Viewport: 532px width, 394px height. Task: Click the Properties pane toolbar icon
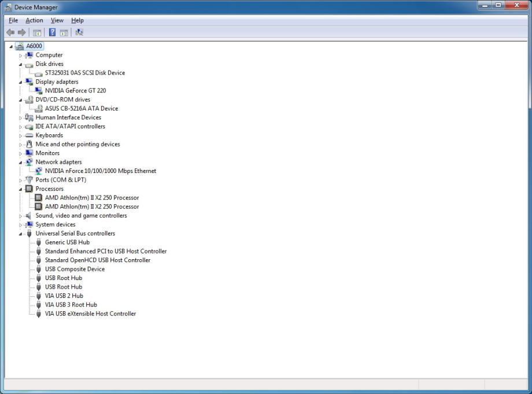[64, 32]
